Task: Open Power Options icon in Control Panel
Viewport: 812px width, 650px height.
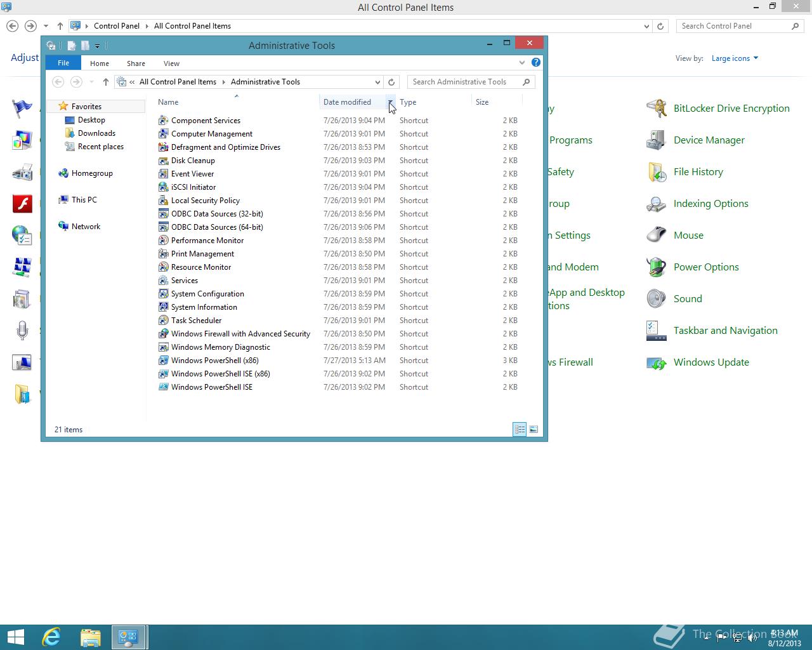Action: point(656,267)
